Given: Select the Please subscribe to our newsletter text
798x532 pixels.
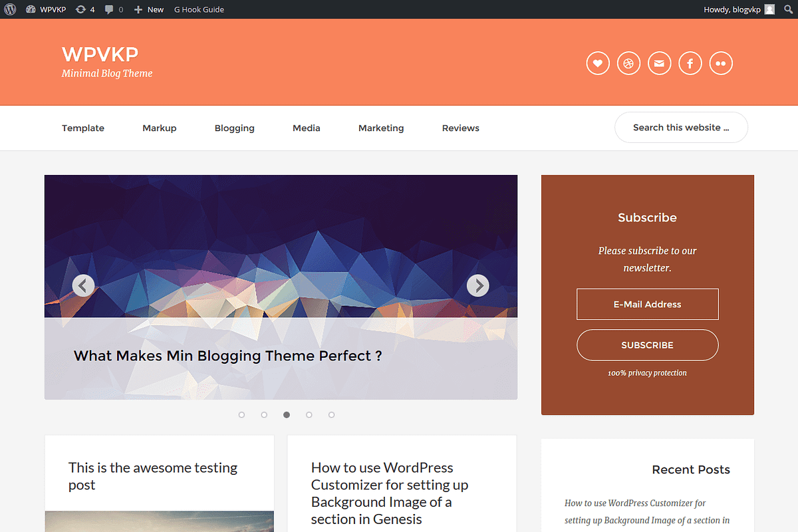Looking at the screenshot, I should click(648, 259).
